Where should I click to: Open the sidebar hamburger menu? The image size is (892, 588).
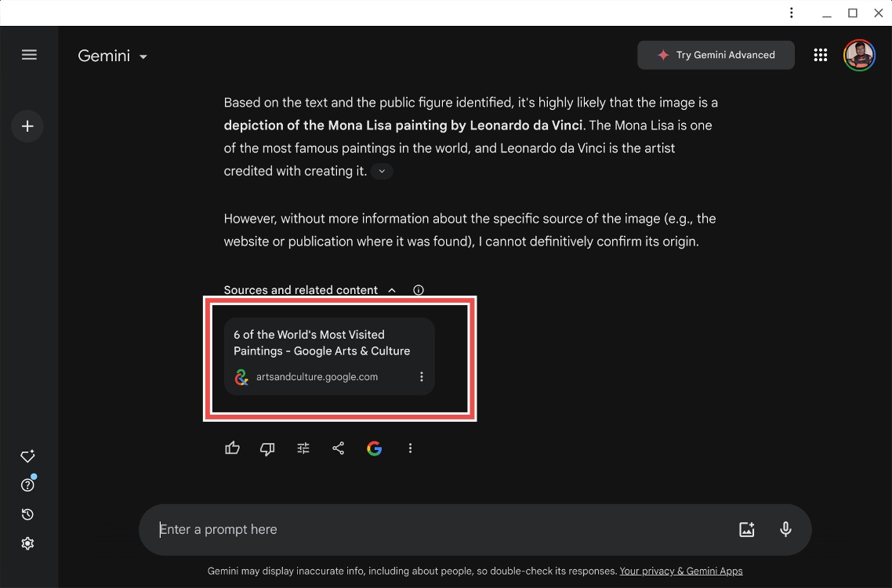pyautogui.click(x=29, y=55)
